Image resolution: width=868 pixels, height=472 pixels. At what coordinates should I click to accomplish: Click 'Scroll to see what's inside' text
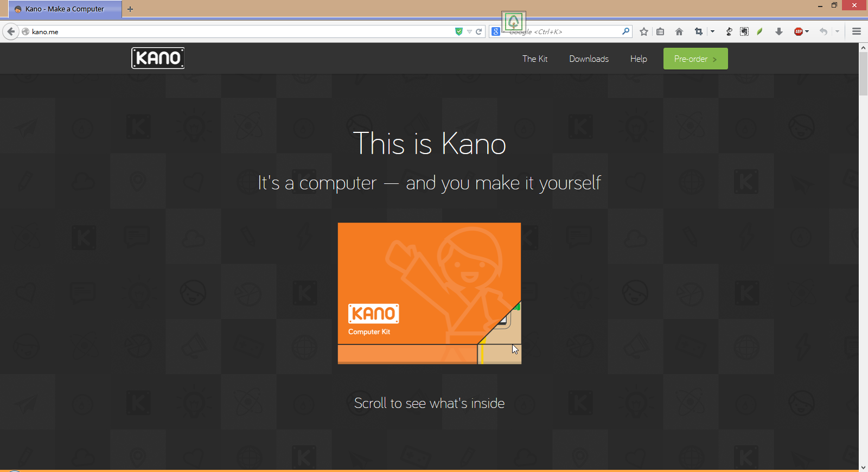[x=429, y=403]
